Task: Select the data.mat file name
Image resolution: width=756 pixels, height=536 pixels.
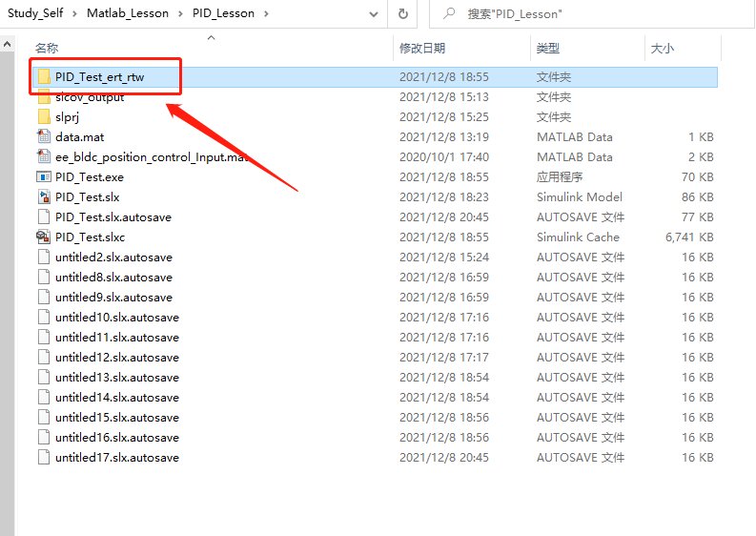Action: 79,137
